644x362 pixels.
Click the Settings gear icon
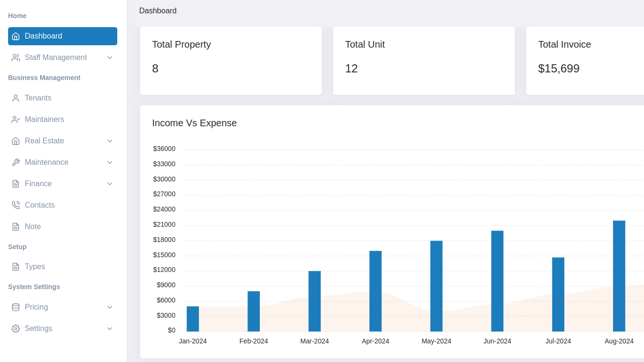coord(16,329)
